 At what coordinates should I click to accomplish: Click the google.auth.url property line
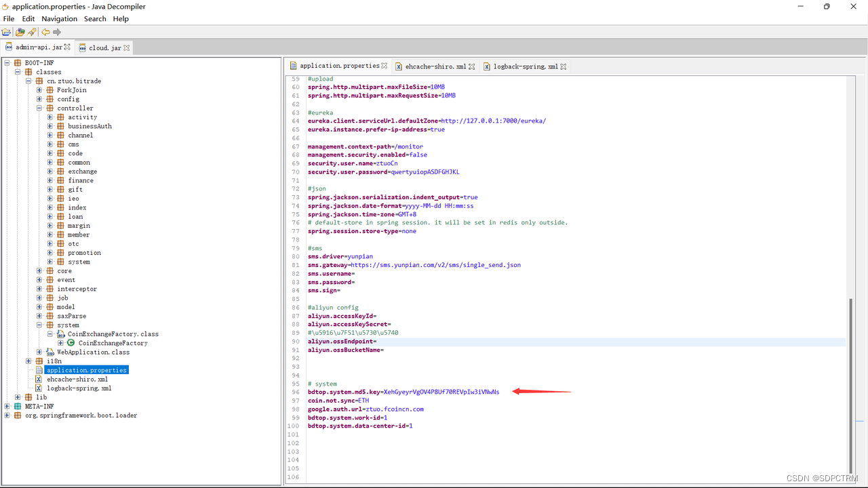366,409
